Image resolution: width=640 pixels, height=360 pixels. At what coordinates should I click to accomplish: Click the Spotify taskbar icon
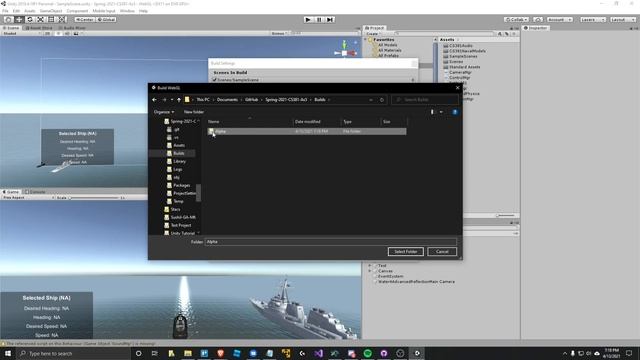point(367,353)
